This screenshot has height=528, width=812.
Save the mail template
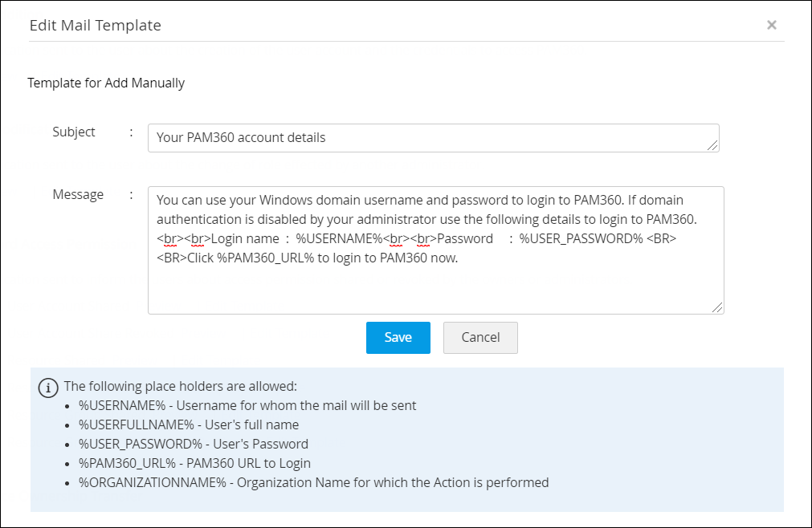(398, 338)
